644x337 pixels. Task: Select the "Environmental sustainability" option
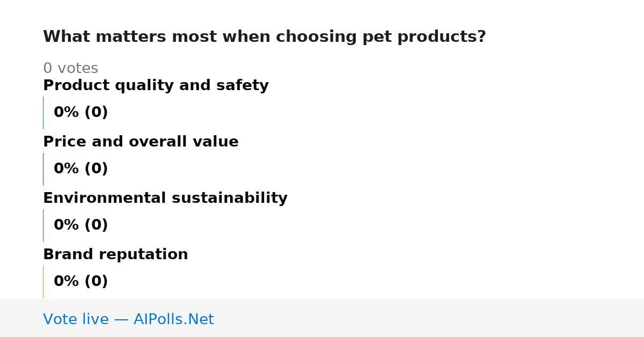point(165,199)
